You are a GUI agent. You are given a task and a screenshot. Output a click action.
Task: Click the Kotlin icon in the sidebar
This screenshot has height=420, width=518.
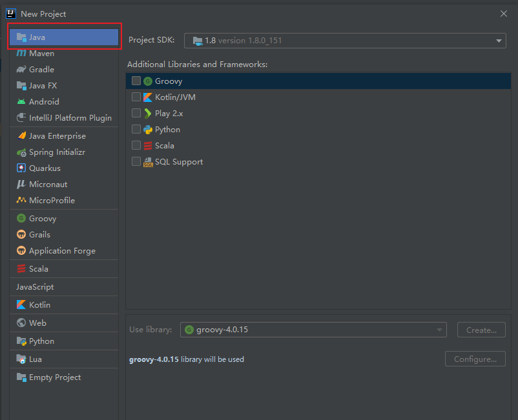21,305
